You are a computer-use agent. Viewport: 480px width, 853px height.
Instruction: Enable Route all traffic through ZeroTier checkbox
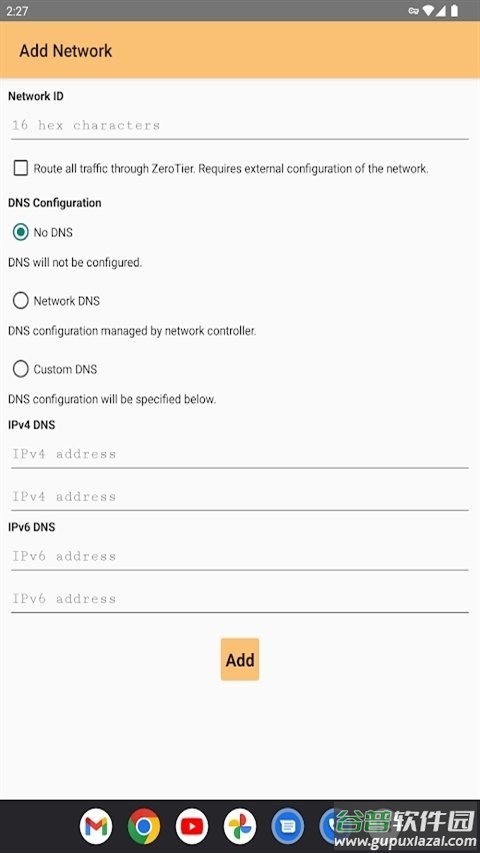pos(21,168)
